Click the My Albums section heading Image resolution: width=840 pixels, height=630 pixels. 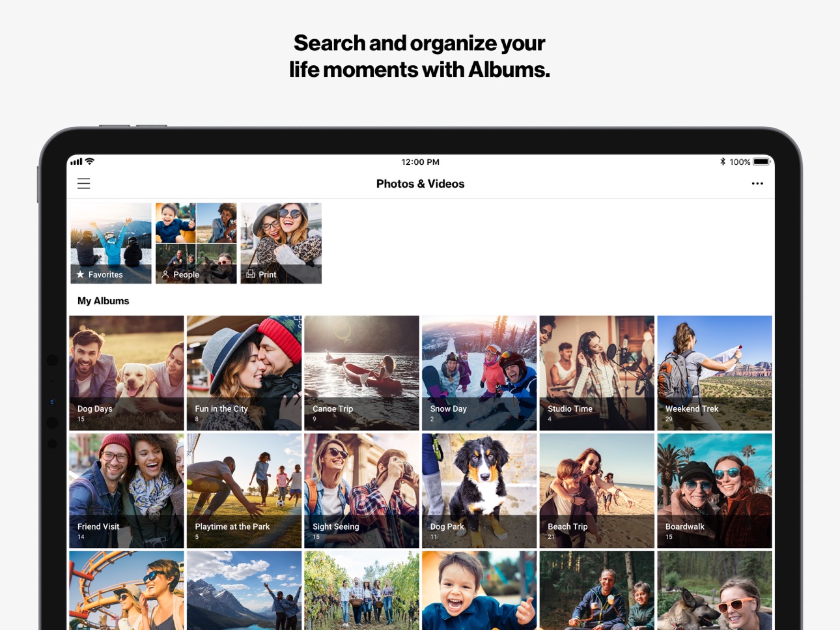coord(103,300)
